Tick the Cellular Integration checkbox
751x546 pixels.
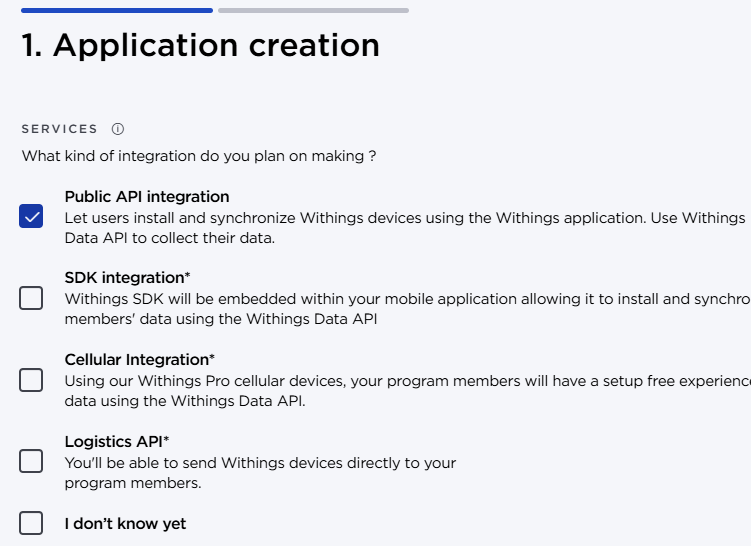point(31,380)
